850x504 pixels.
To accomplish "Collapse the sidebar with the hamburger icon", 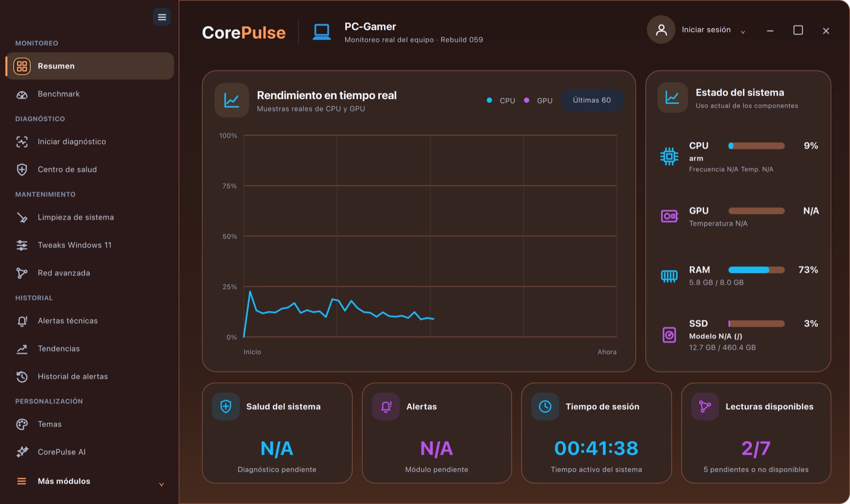I will click(161, 17).
